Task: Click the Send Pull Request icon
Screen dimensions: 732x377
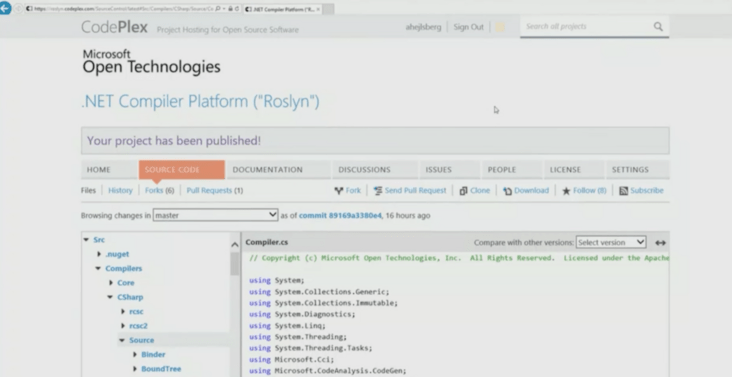Action: [x=378, y=190]
